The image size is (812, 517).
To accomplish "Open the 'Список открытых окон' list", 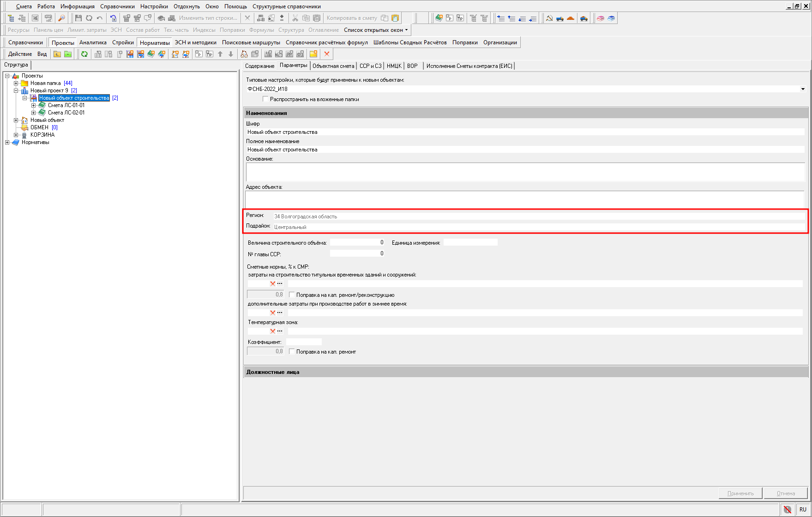I will 375,30.
